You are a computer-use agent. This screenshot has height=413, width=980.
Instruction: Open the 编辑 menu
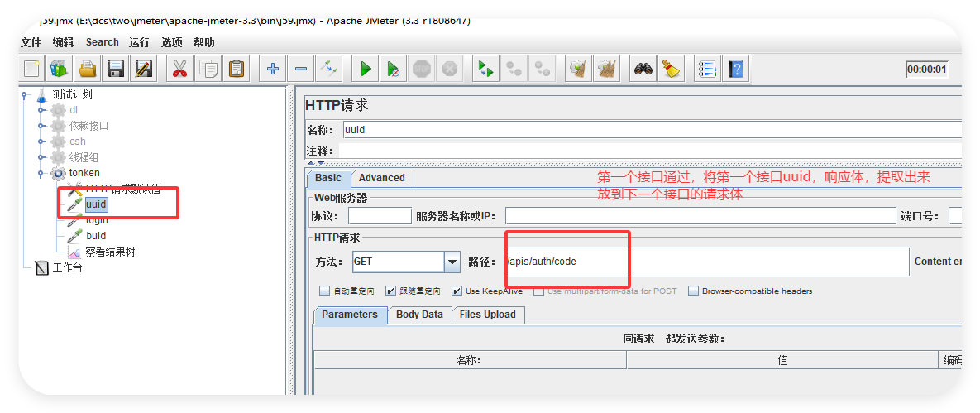click(x=63, y=42)
